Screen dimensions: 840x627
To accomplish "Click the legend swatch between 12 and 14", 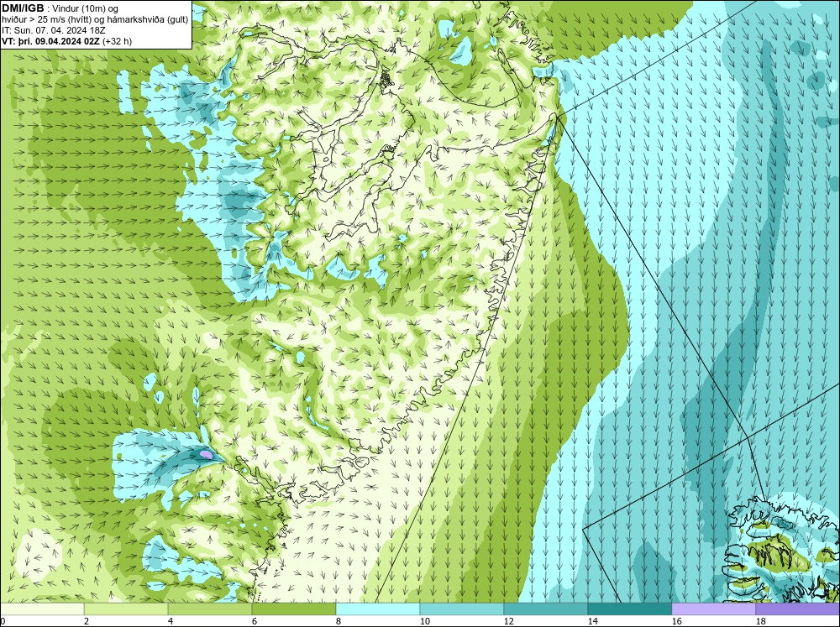I will (545, 609).
